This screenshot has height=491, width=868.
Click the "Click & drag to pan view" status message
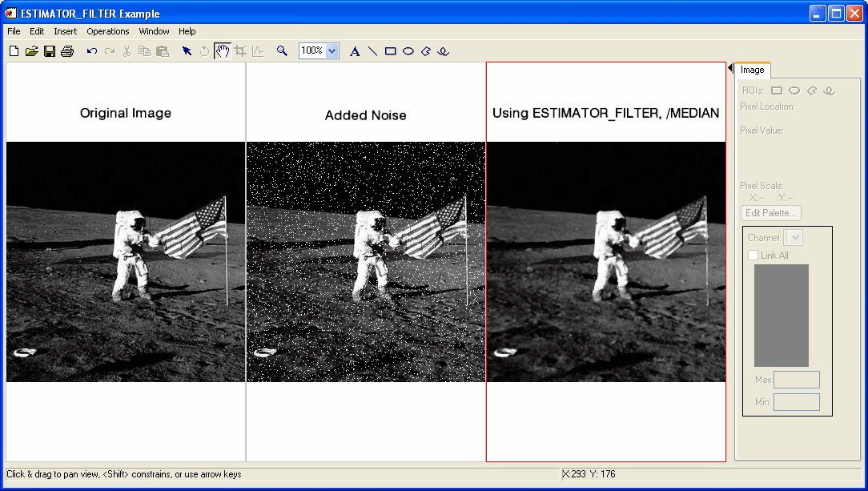click(124, 474)
